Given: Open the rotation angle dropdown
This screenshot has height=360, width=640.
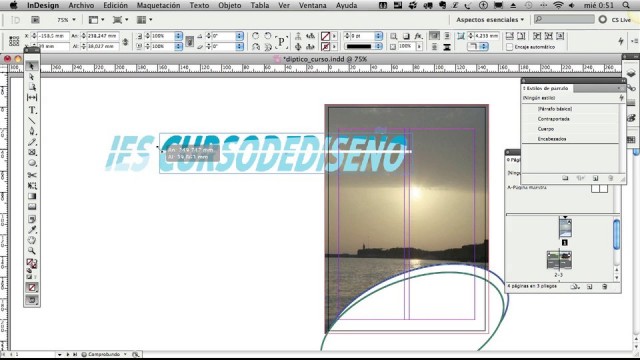Looking at the screenshot, I should tap(240, 36).
